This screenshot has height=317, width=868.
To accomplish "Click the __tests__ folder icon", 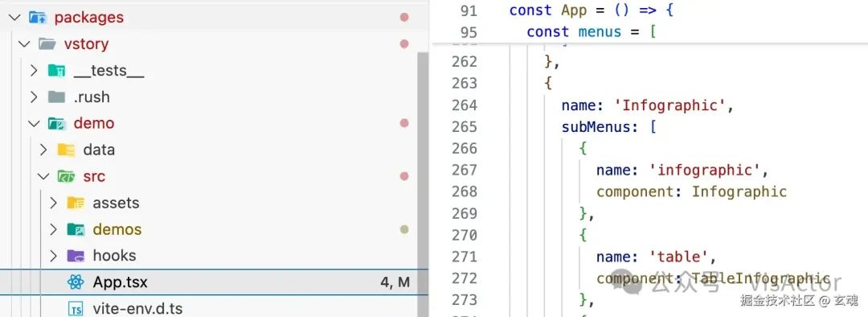I will pos(56,70).
